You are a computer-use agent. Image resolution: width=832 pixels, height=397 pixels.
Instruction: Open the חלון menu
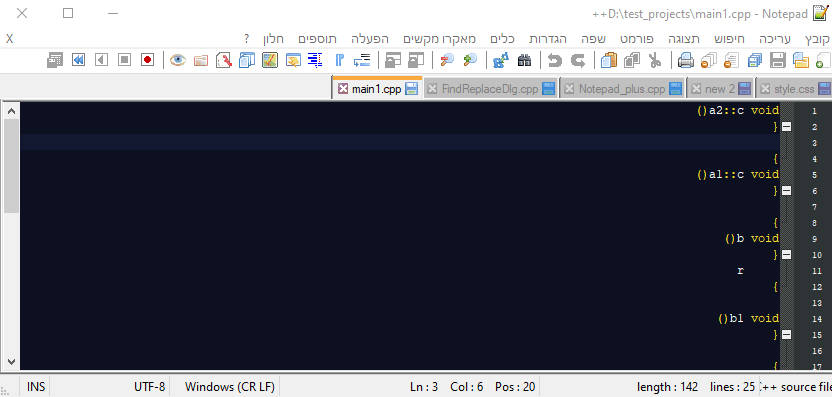[x=273, y=39]
